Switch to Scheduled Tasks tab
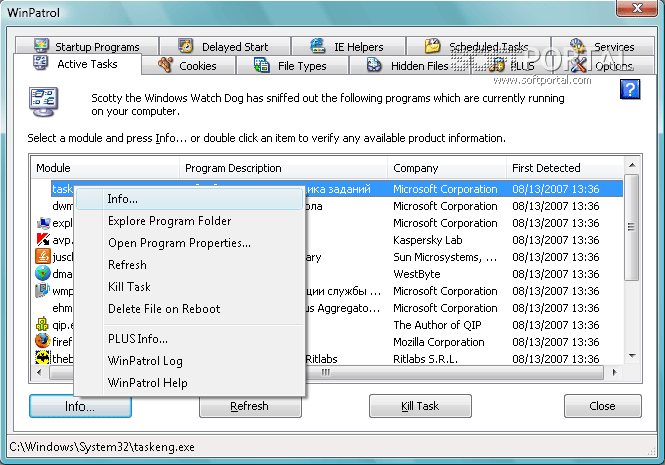The image size is (665, 465). 479,46
